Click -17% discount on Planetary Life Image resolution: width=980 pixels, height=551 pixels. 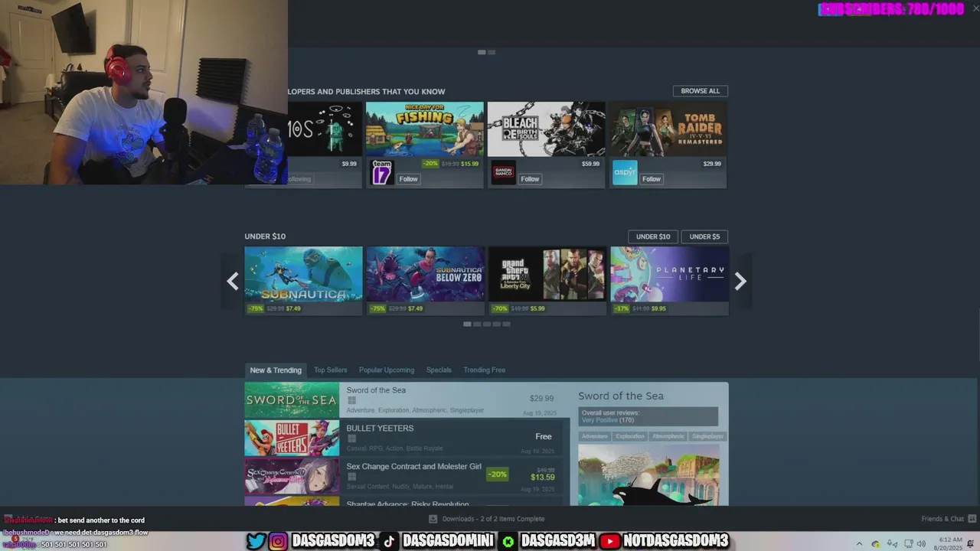point(621,308)
